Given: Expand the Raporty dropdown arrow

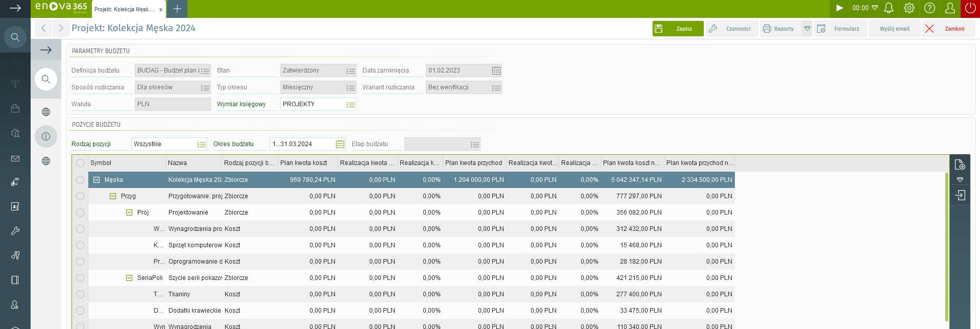Looking at the screenshot, I should click(x=807, y=29).
